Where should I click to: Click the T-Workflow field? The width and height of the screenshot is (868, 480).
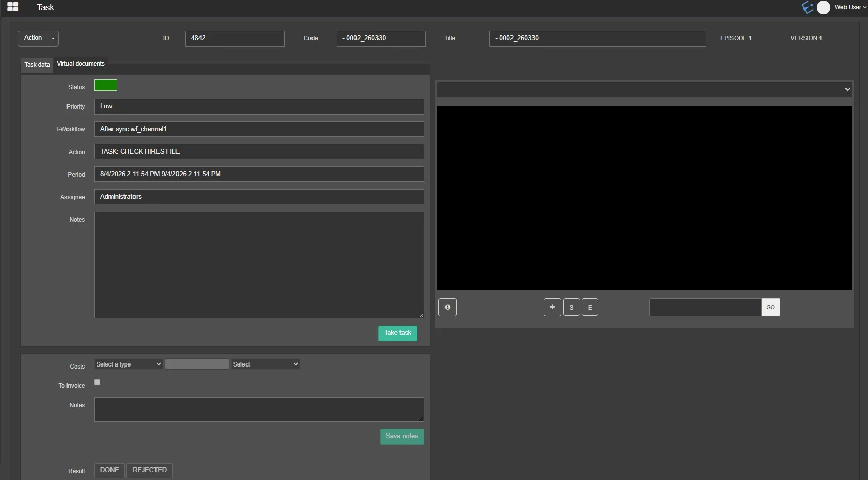coord(259,129)
